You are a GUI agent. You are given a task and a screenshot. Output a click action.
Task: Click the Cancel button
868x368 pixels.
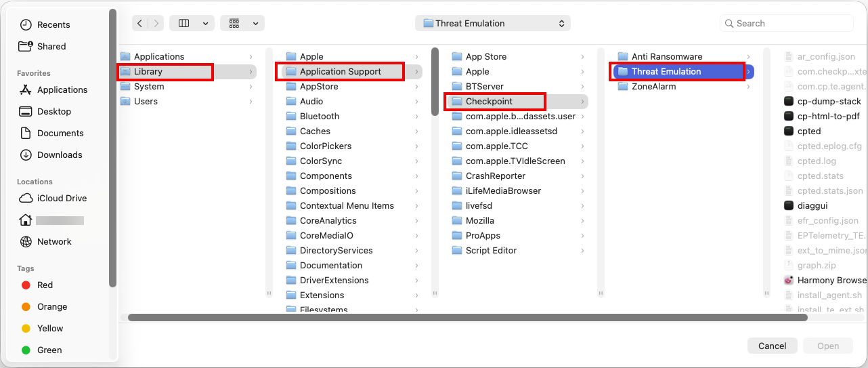[772, 346]
